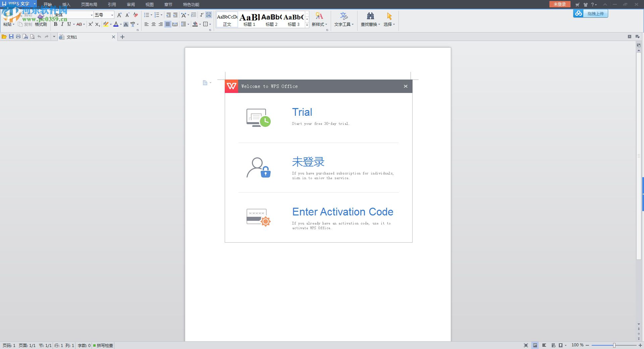Viewport: 644px width, 349px height.
Task: Decrease paragraph indent
Action: point(168,15)
